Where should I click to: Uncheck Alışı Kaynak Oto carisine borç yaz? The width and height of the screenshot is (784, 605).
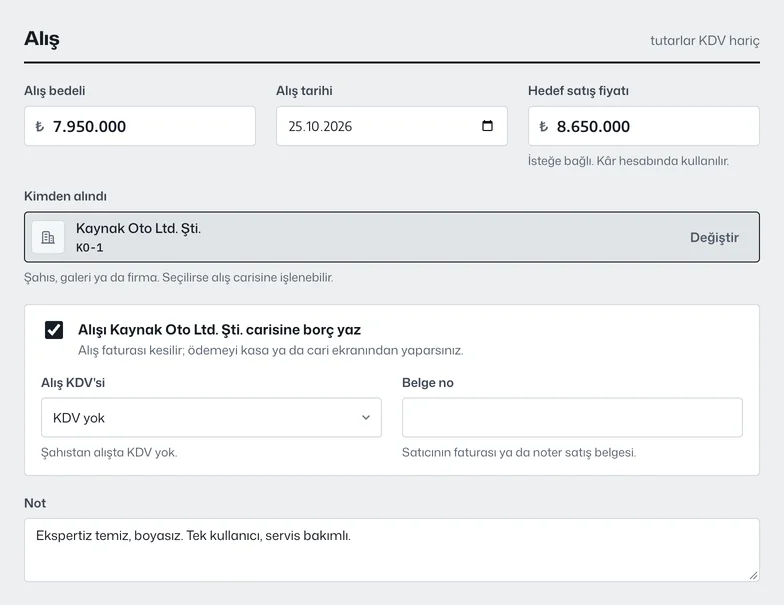click(x=54, y=330)
